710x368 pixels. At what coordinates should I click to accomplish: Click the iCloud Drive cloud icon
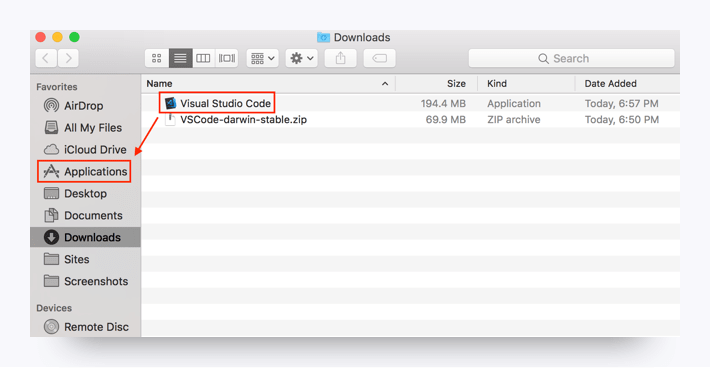pyautogui.click(x=51, y=149)
